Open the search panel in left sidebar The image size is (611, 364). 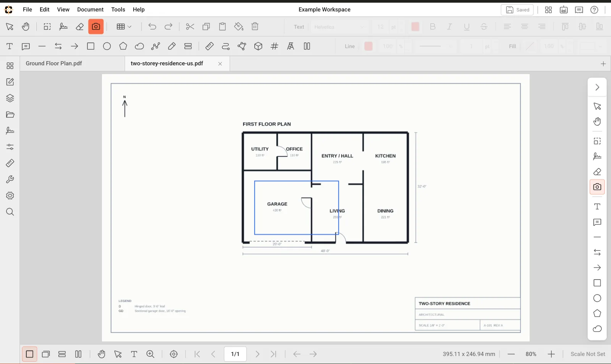coord(10,212)
